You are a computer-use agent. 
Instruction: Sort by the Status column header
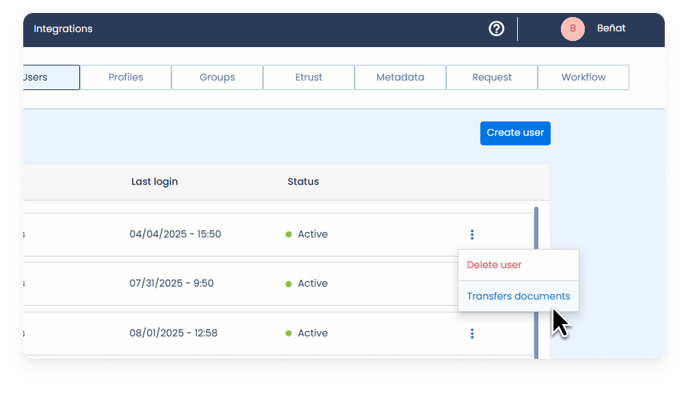point(303,182)
